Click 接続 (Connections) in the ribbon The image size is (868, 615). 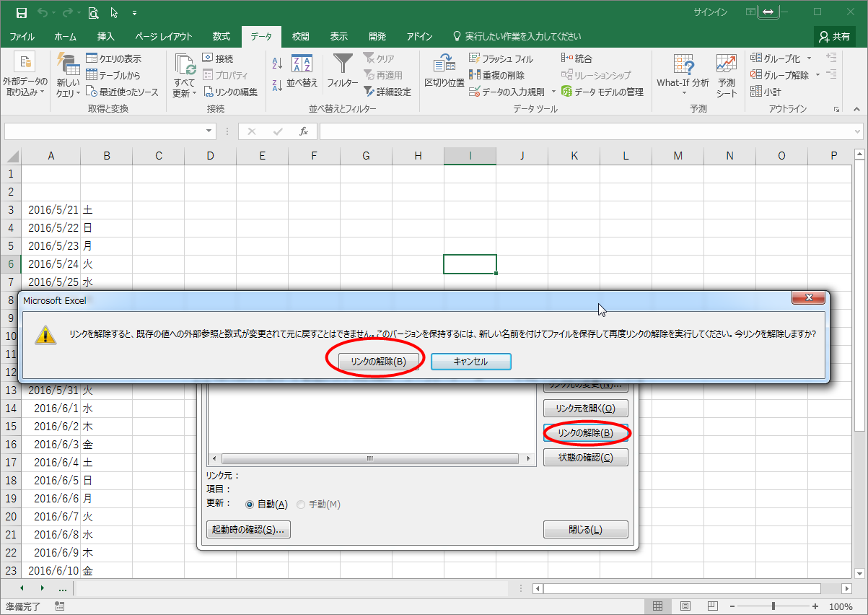click(218, 58)
